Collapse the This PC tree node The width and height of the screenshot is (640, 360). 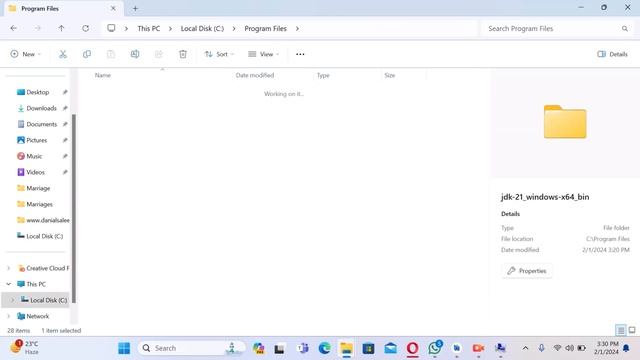pyautogui.click(x=9, y=284)
